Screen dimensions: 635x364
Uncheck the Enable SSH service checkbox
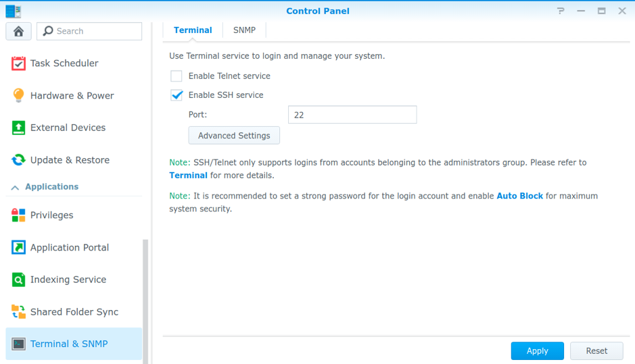177,95
